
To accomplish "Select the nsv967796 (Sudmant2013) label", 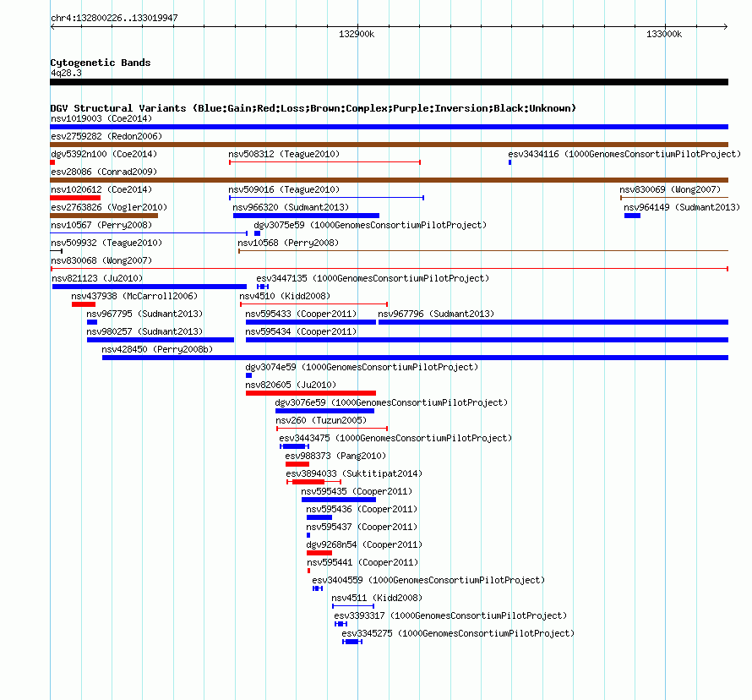I will tap(436, 314).
